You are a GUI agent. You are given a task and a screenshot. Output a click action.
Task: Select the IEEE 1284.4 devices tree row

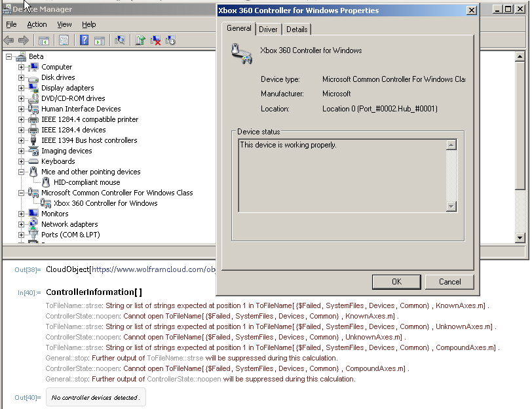(x=73, y=130)
